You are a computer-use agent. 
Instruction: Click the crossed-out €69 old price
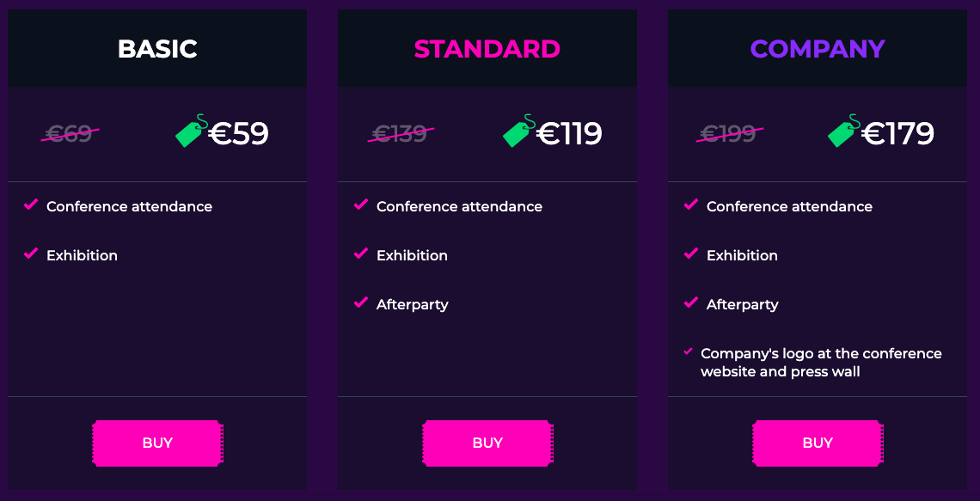(70, 133)
